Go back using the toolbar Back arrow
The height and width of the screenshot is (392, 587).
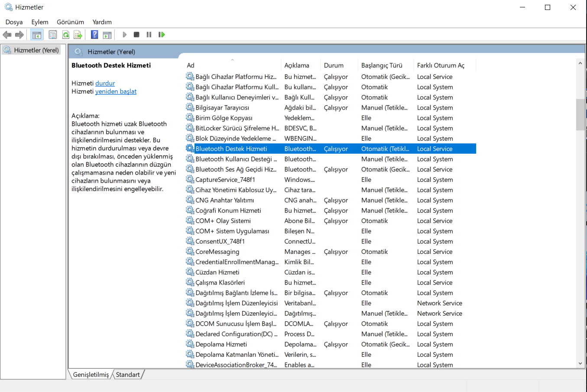click(7, 35)
